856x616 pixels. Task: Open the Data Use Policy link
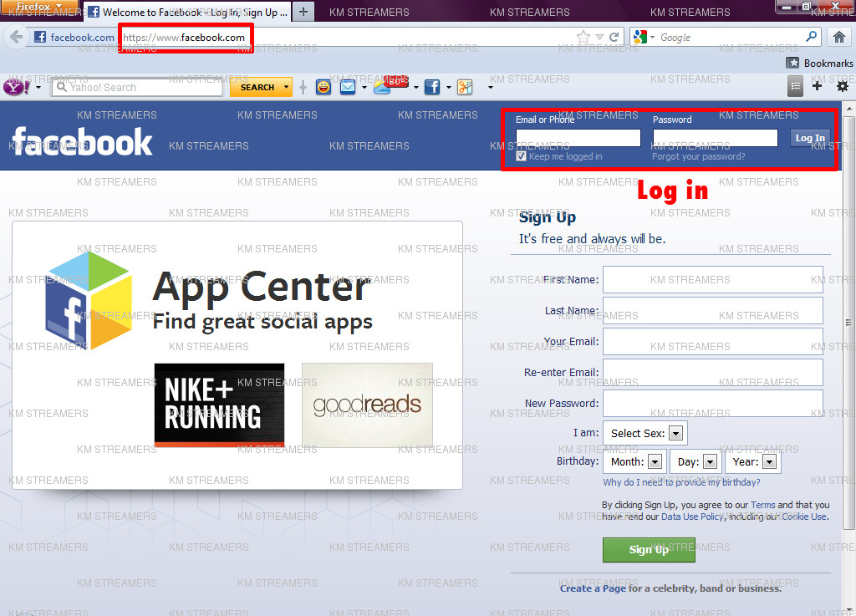[x=691, y=517]
